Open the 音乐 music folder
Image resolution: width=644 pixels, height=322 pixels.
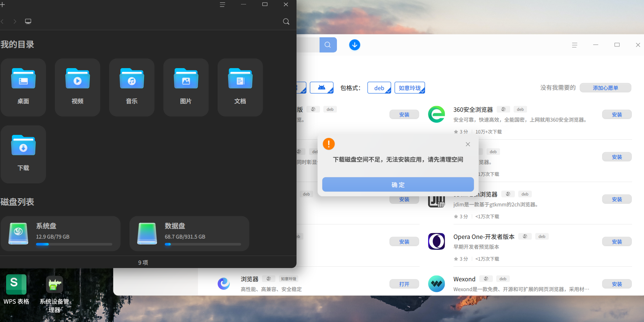click(132, 87)
